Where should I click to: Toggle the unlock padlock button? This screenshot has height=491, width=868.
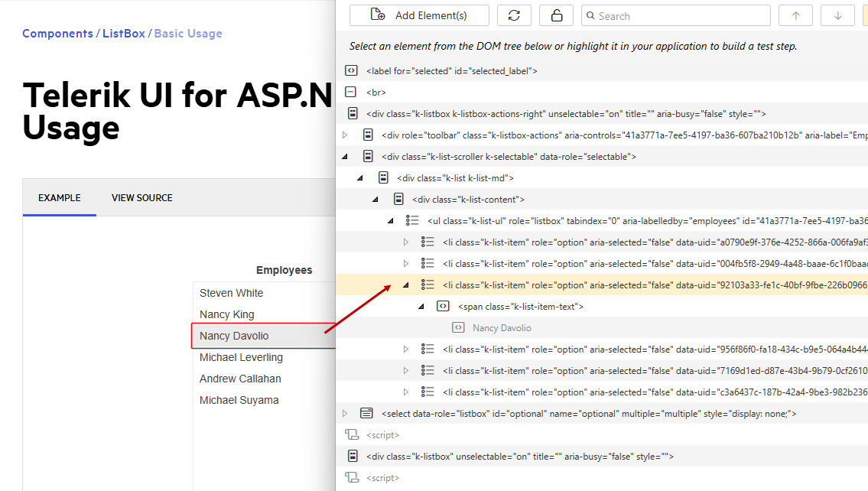(x=556, y=16)
